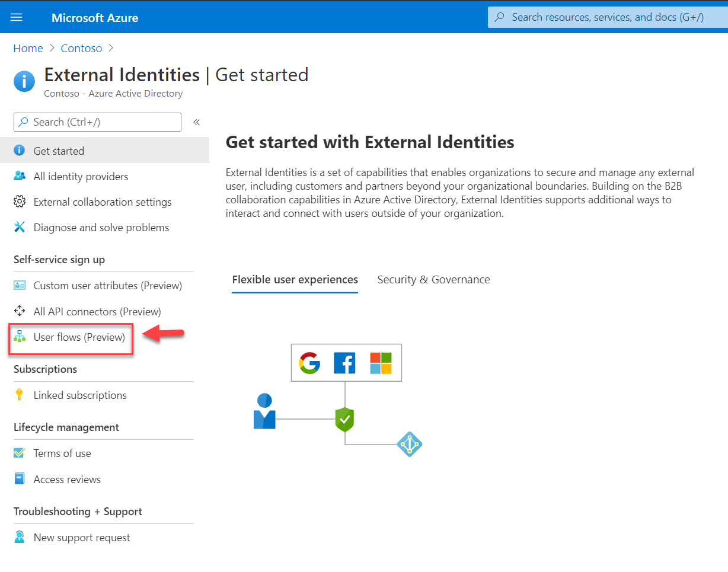Click the Linked subscriptions key icon

[20, 395]
